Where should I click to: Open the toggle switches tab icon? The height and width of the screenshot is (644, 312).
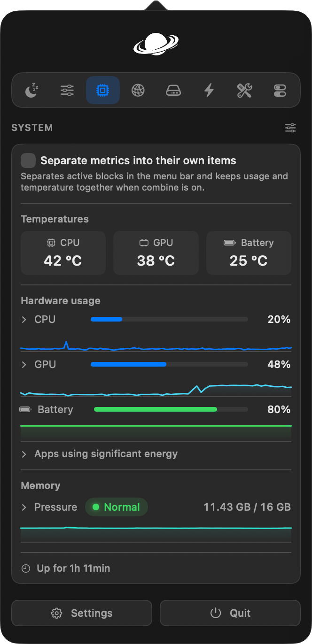[280, 90]
